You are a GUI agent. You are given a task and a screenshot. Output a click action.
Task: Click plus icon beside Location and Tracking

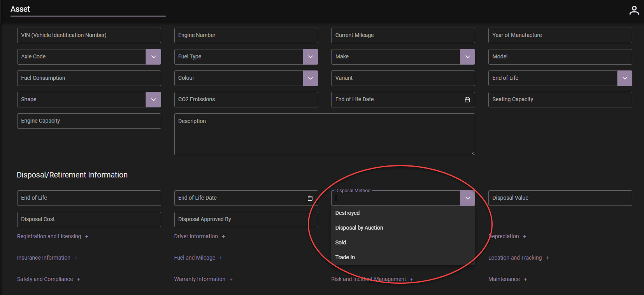[x=547, y=258]
